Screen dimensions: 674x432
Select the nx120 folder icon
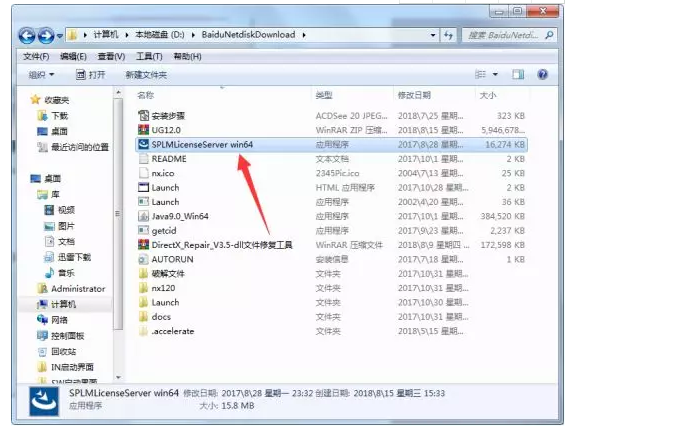tap(143, 288)
